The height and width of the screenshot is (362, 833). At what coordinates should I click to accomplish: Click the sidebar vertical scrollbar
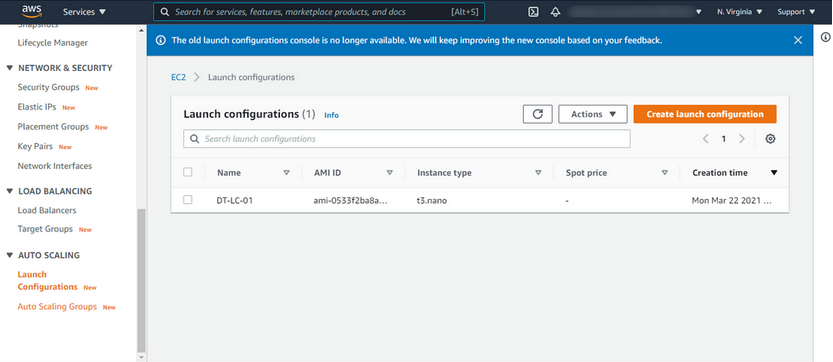[x=141, y=281]
